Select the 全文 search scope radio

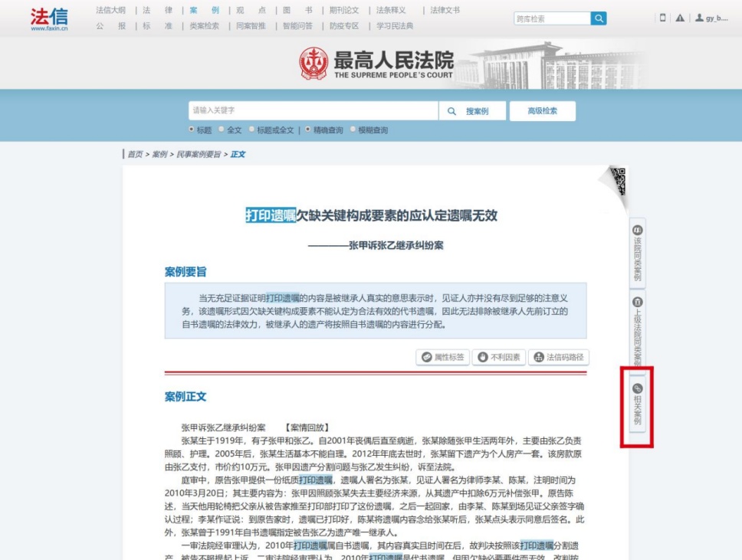(221, 129)
